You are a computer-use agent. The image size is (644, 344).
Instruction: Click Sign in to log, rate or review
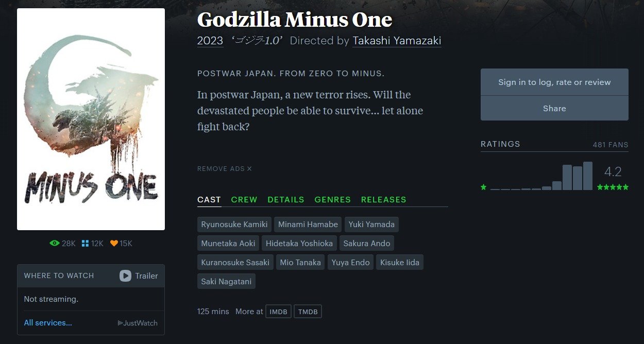[x=554, y=82]
